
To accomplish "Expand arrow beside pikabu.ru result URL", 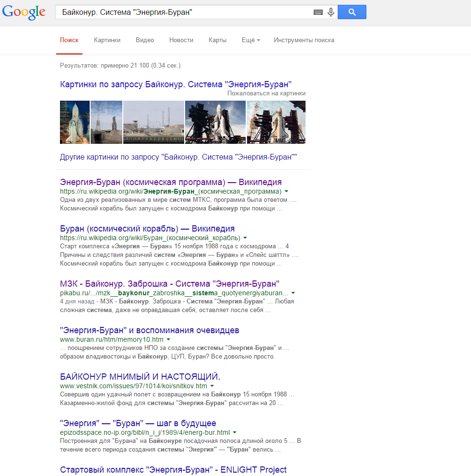I will pyautogui.click(x=293, y=293).
